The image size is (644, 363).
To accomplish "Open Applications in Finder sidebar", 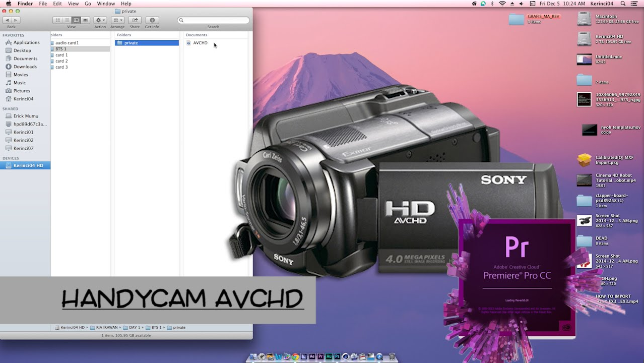I will tap(26, 42).
